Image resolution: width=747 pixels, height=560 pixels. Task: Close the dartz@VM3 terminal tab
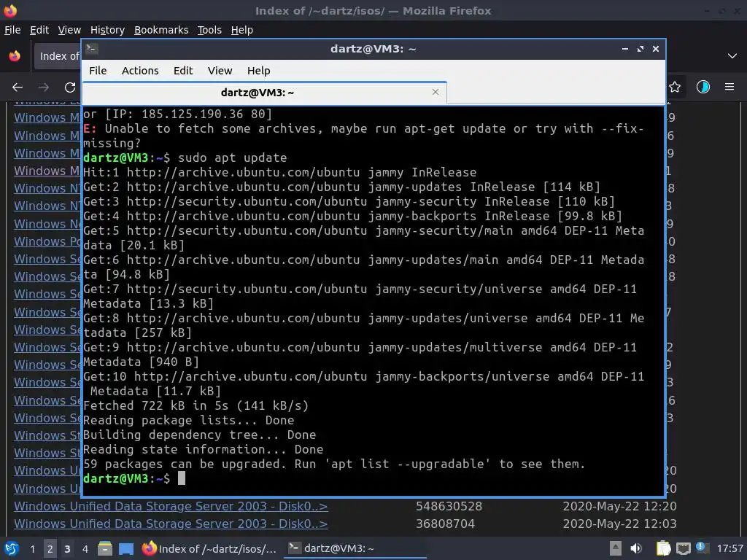436,92
